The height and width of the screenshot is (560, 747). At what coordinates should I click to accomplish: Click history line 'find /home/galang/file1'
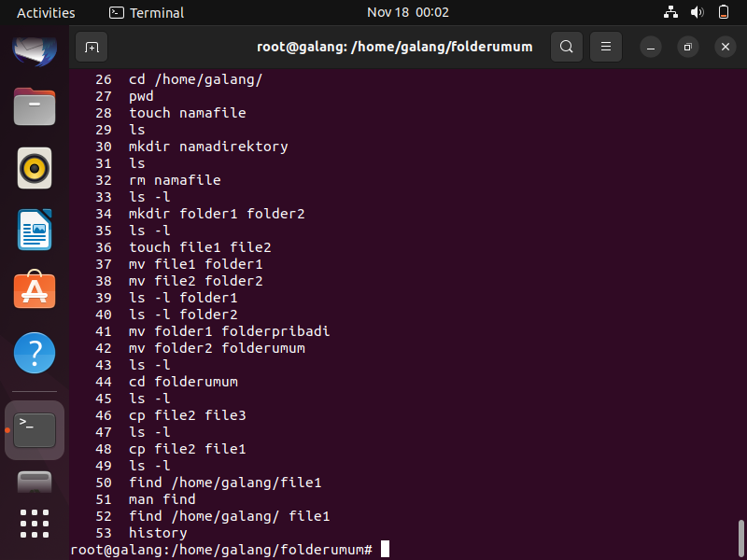(x=225, y=483)
